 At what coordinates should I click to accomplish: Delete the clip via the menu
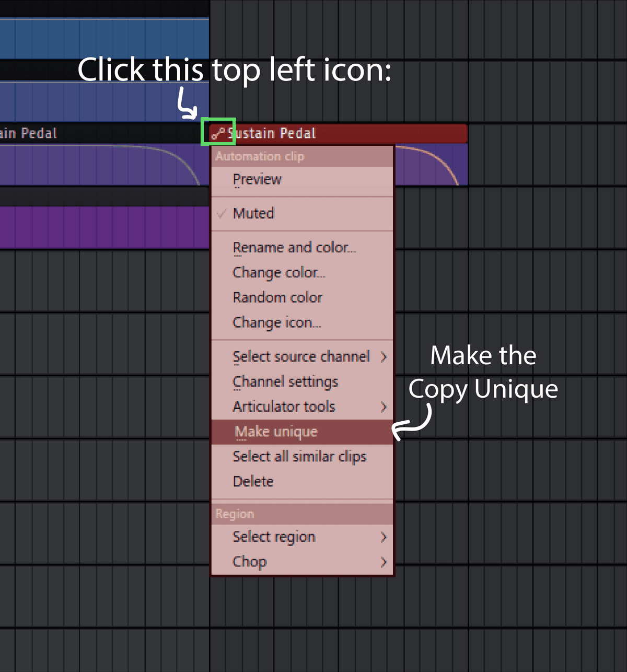(x=302, y=481)
